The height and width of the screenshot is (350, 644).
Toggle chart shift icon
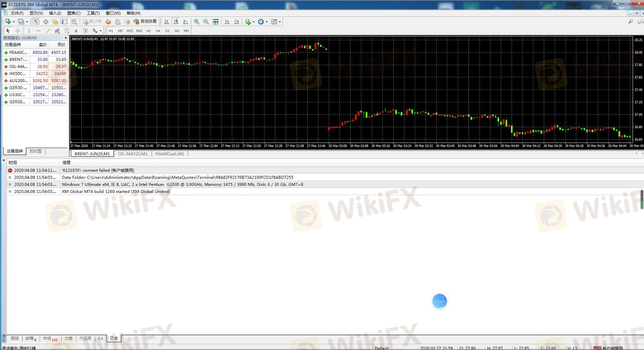[237, 22]
